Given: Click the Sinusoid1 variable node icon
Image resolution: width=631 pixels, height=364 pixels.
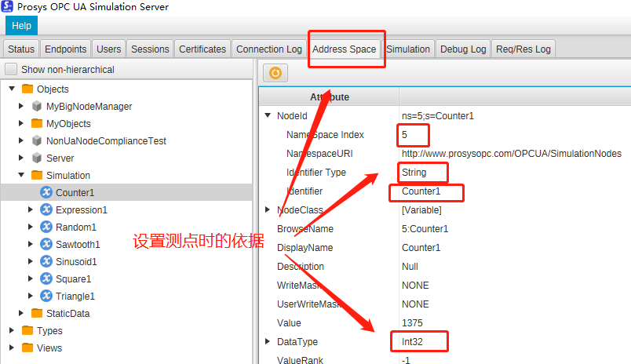Looking at the screenshot, I should coord(46,261).
